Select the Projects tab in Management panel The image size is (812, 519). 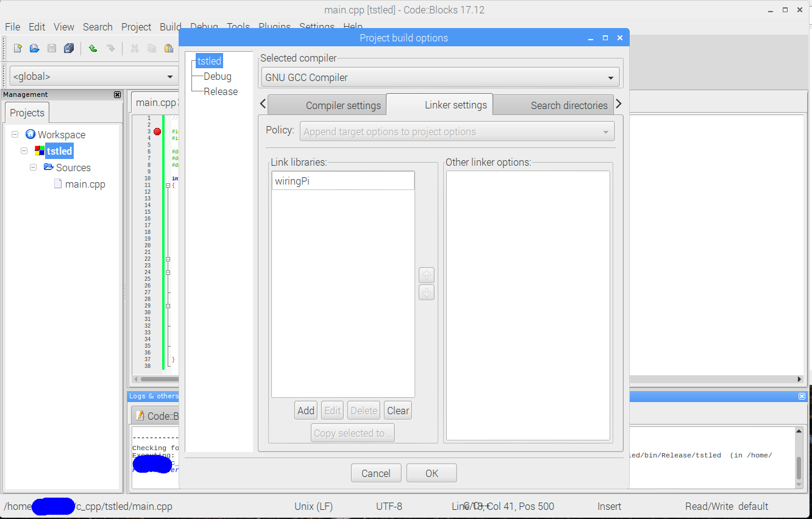(x=27, y=113)
